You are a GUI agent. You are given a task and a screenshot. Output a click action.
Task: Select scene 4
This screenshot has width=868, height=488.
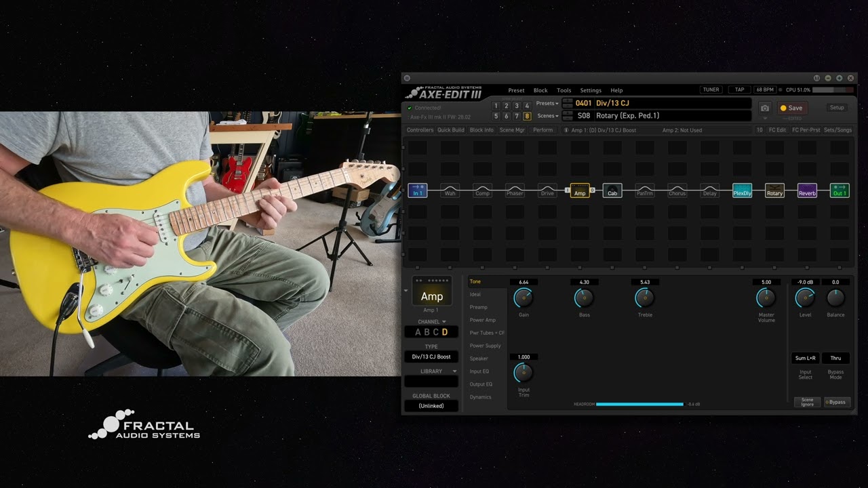pyautogui.click(x=527, y=106)
